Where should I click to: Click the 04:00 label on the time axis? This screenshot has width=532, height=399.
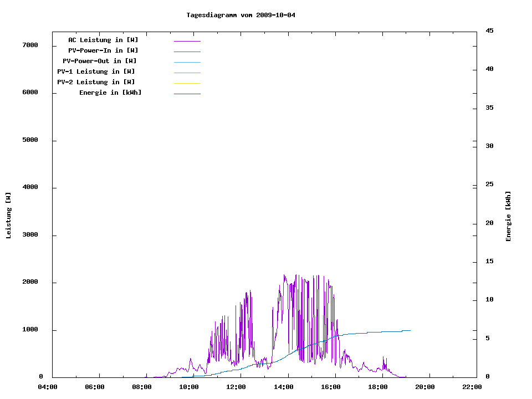point(48,387)
